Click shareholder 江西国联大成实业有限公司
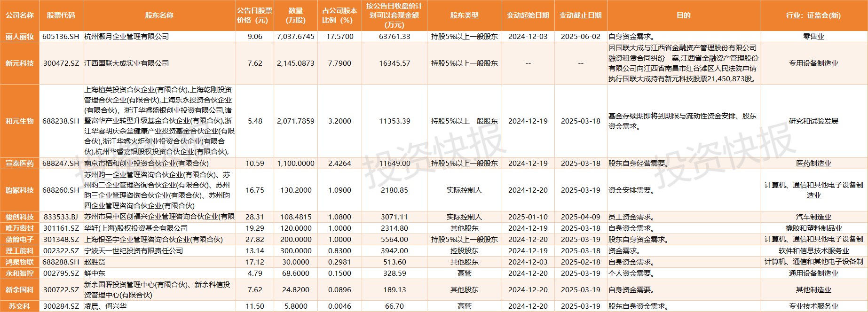Screen dimensions: 868x312 click(x=126, y=63)
